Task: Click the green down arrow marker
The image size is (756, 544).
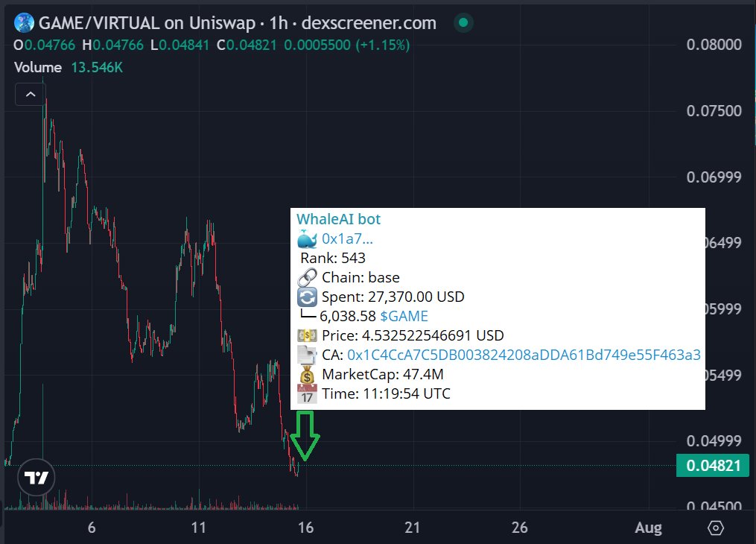Action: pos(305,435)
